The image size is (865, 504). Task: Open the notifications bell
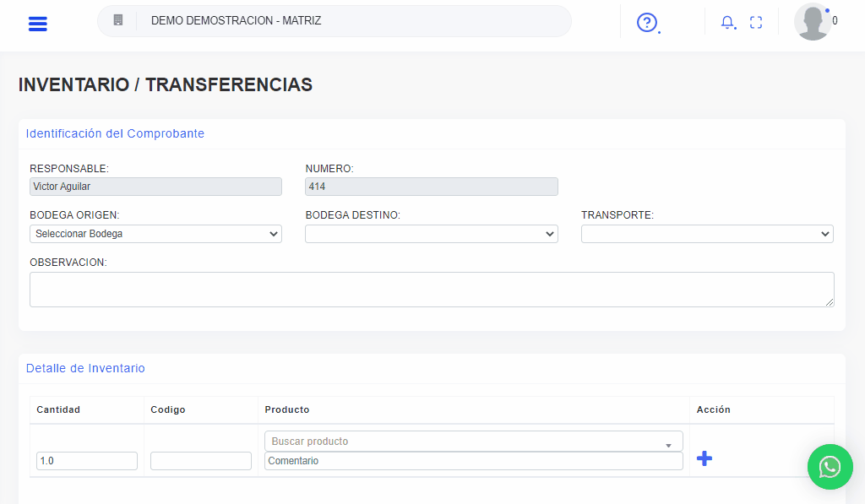click(726, 23)
